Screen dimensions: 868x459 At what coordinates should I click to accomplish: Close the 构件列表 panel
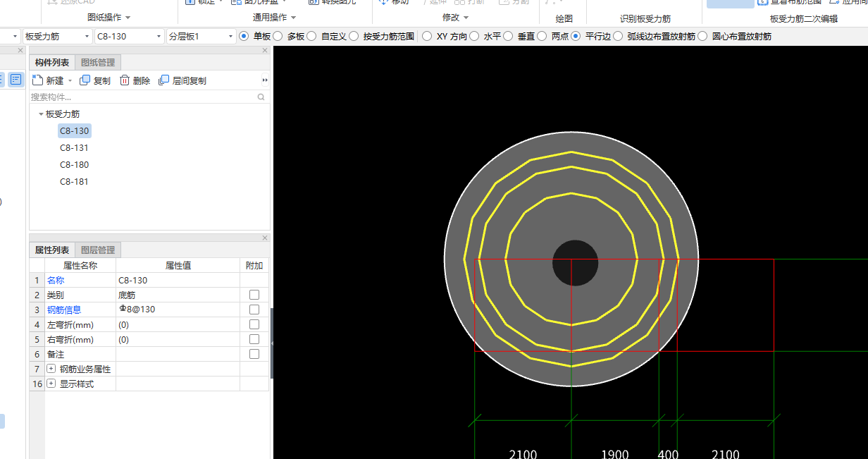pos(265,50)
